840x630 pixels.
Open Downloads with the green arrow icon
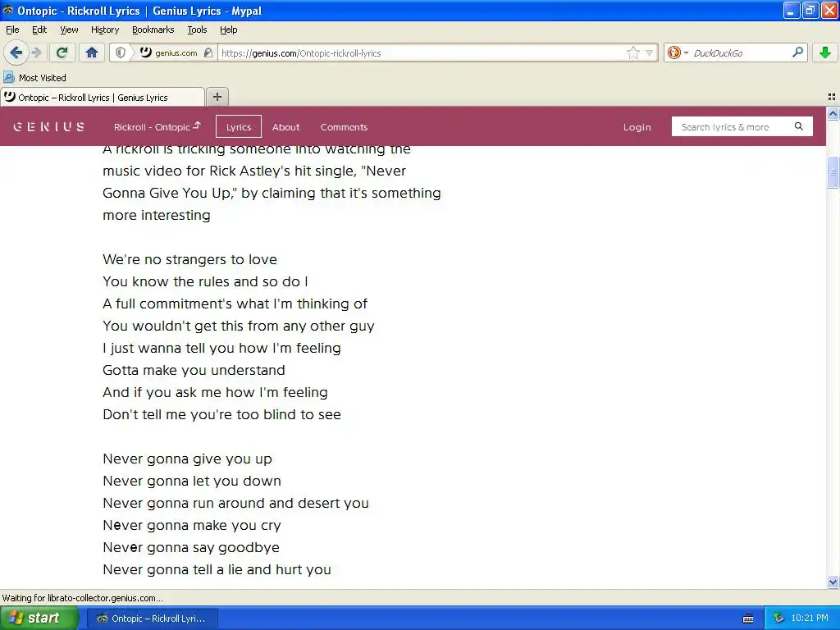825,52
